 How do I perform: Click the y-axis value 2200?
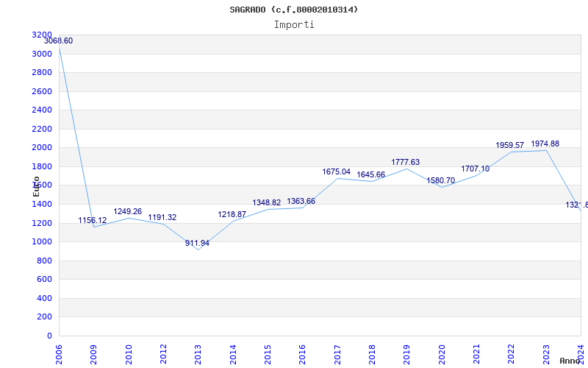click(42, 129)
